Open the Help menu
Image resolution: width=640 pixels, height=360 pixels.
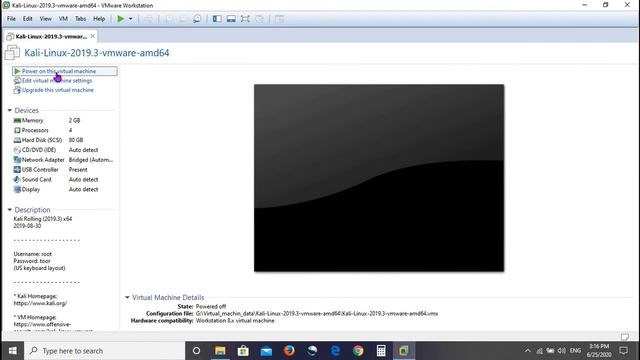click(99, 19)
